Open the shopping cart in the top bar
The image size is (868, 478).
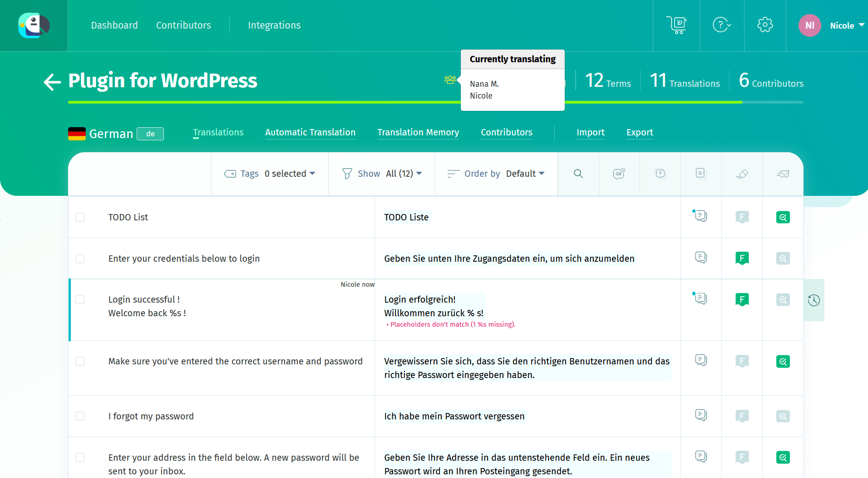click(x=676, y=25)
